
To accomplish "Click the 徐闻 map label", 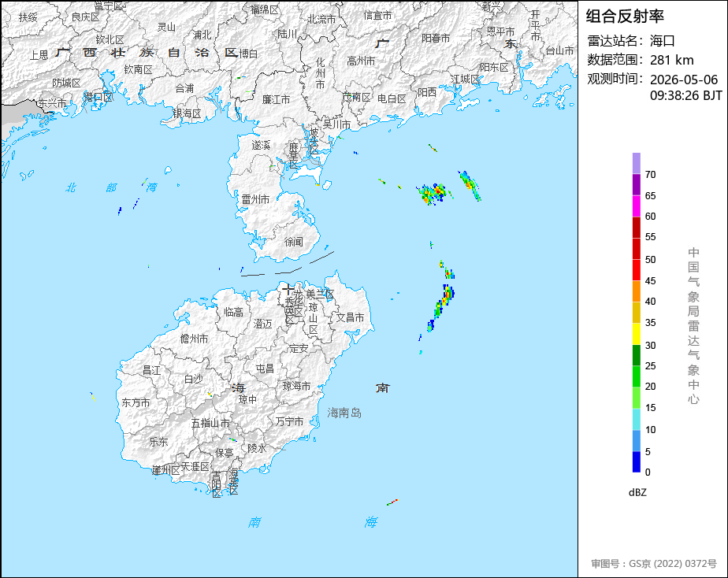I will [x=293, y=242].
